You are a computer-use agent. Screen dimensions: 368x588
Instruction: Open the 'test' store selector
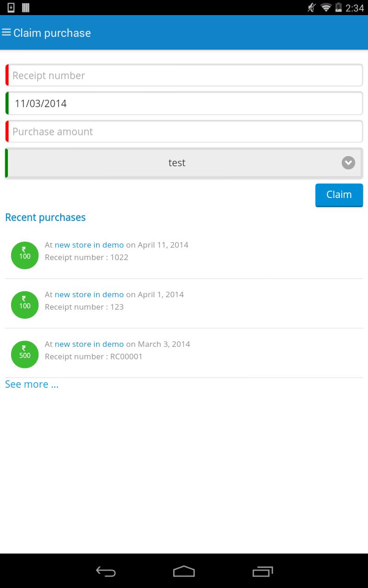tap(184, 163)
